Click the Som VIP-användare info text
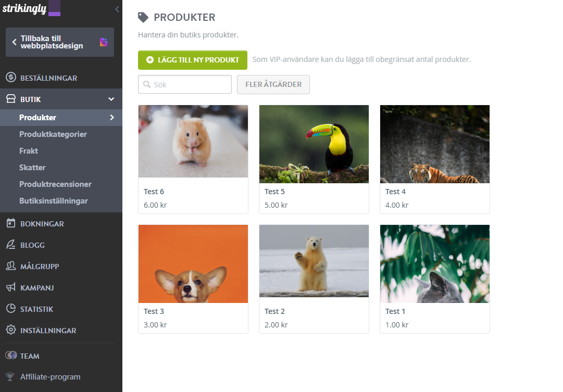Image resolution: width=563 pixels, height=392 pixels. [361, 59]
